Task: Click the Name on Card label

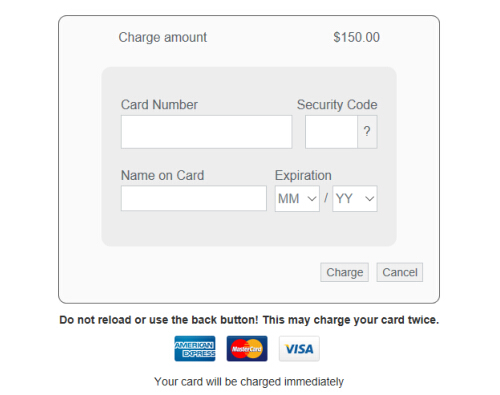Action: pyautogui.click(x=162, y=175)
